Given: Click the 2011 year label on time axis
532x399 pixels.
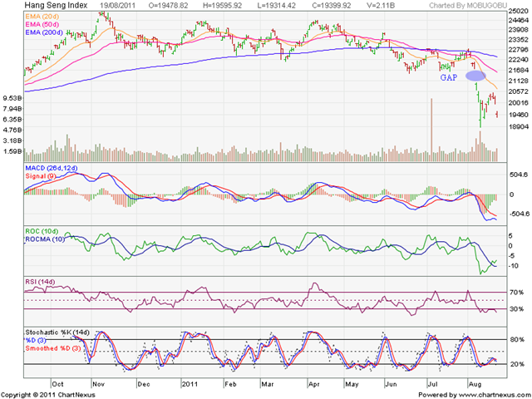Looking at the screenshot, I should click(190, 384).
